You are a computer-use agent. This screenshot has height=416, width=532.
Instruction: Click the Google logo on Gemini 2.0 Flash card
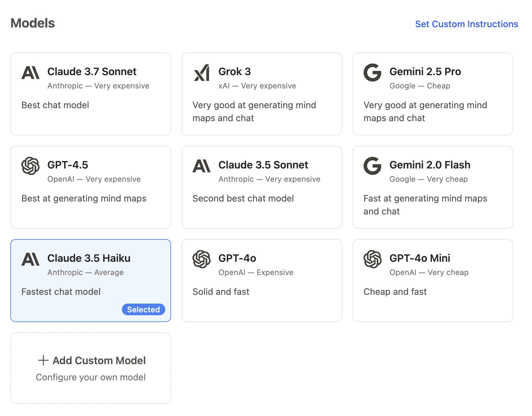coord(373,166)
